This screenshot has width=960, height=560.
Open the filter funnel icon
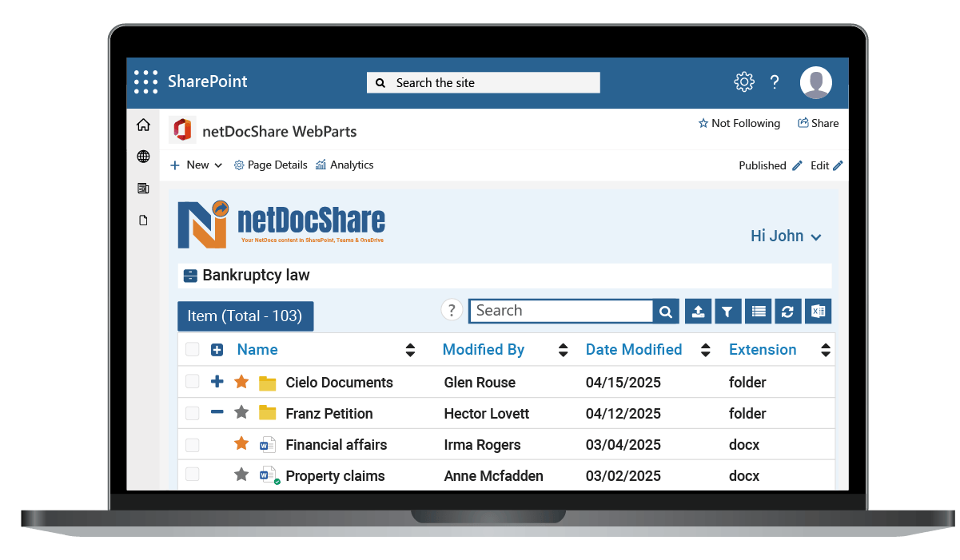pyautogui.click(x=727, y=312)
